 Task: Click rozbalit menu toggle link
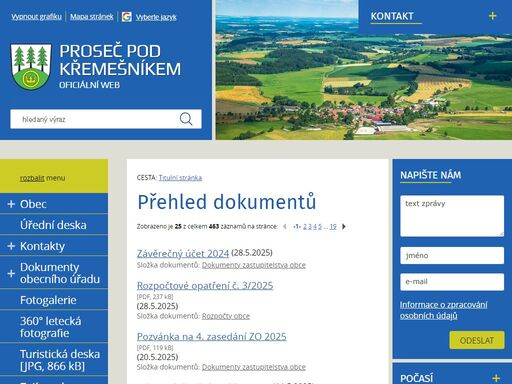(32, 178)
